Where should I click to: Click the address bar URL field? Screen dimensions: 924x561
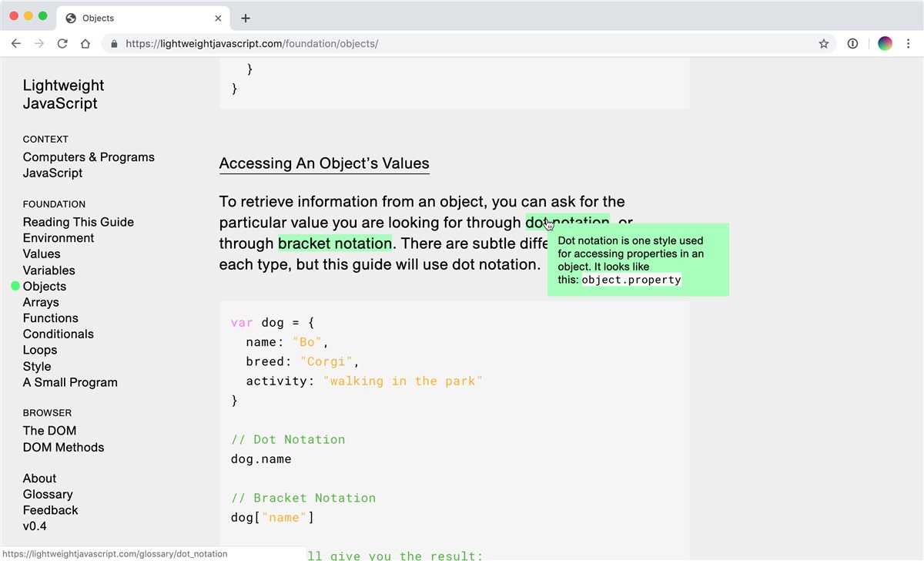click(462, 44)
